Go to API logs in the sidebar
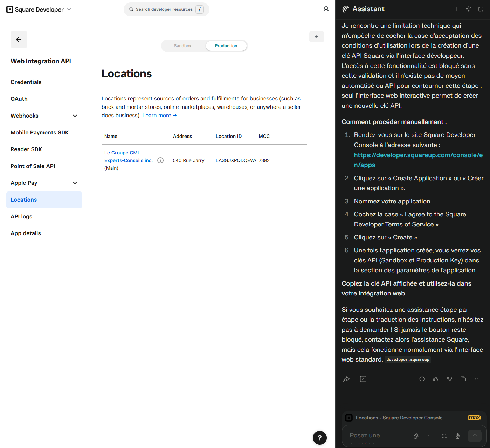The height and width of the screenshot is (448, 490). (21, 217)
